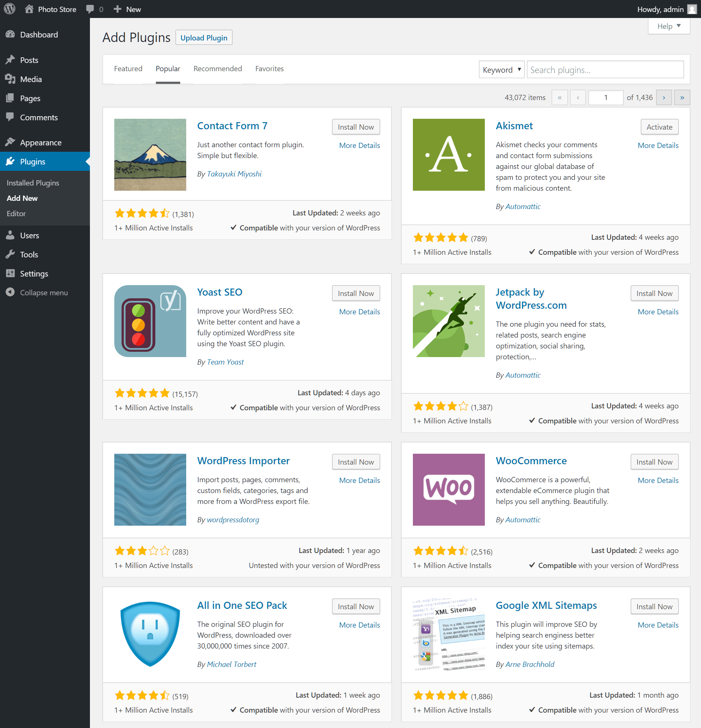Click the Comments icon in the sidebar

tap(10, 117)
